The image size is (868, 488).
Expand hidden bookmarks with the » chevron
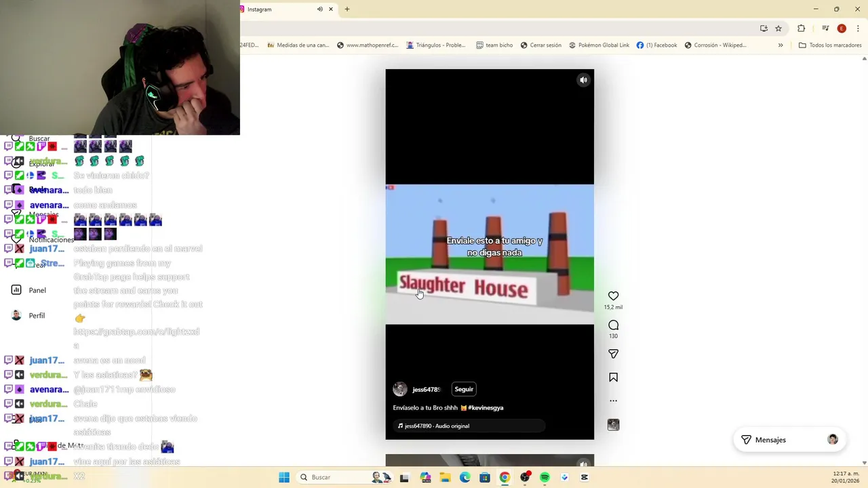pyautogui.click(x=781, y=45)
